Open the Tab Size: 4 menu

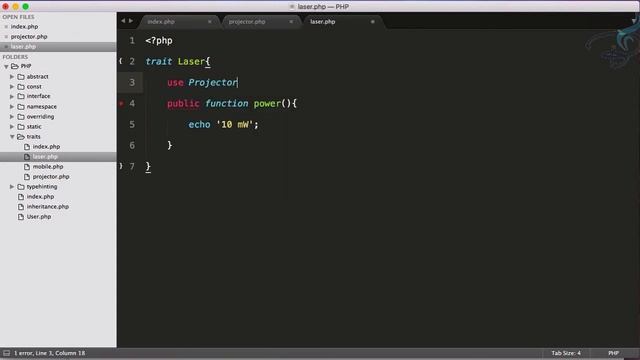click(566, 353)
